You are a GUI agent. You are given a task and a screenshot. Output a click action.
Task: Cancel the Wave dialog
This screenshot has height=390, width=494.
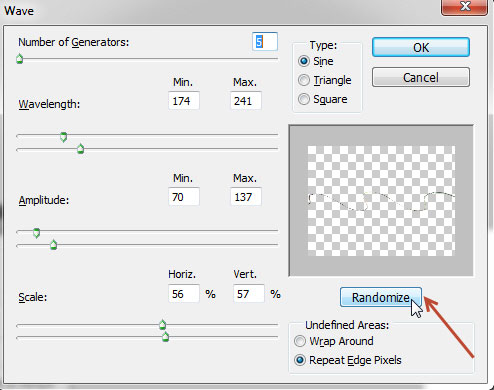point(421,77)
